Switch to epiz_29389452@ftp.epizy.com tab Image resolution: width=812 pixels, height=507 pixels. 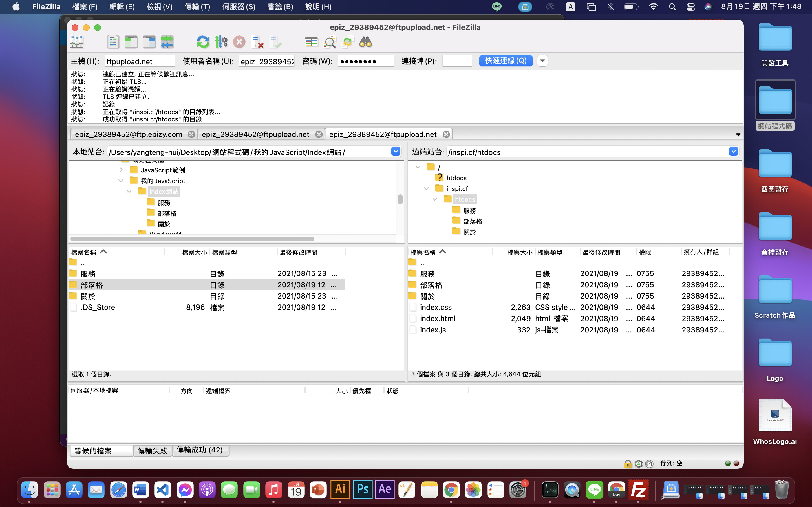point(129,134)
